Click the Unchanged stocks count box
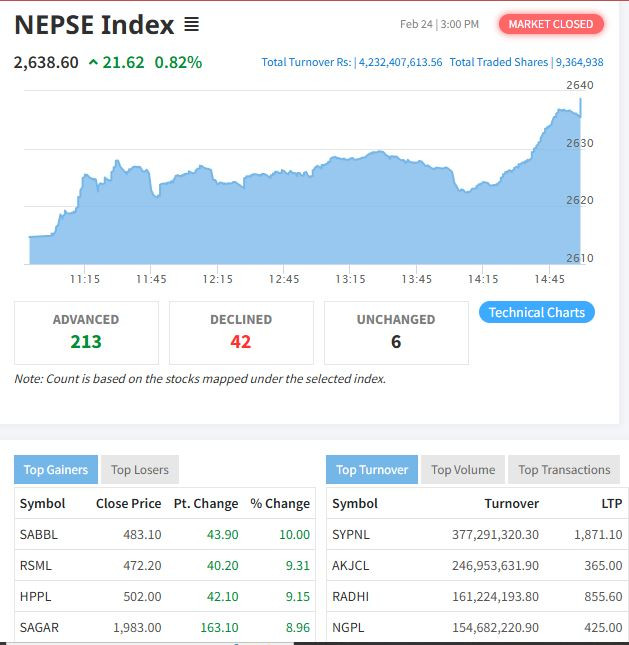 (396, 332)
